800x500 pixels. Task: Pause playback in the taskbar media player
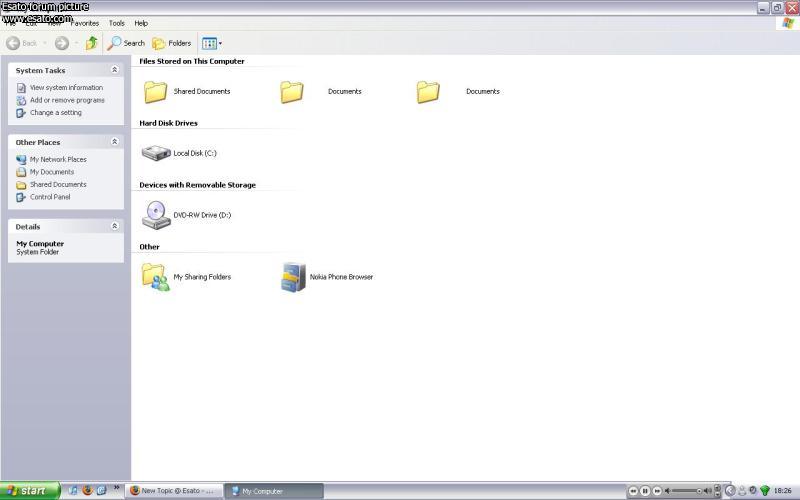(x=645, y=491)
